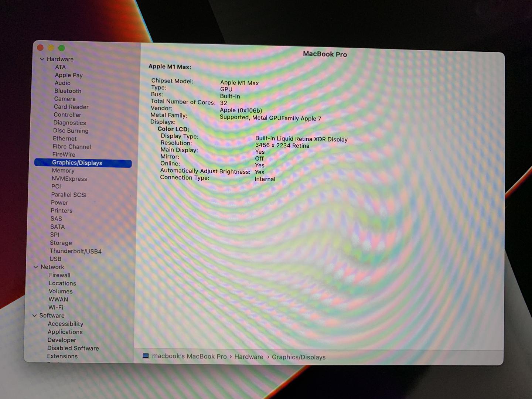Image resolution: width=532 pixels, height=399 pixels.
Task: Click the Software category label in the sidebar
Action: tap(52, 316)
